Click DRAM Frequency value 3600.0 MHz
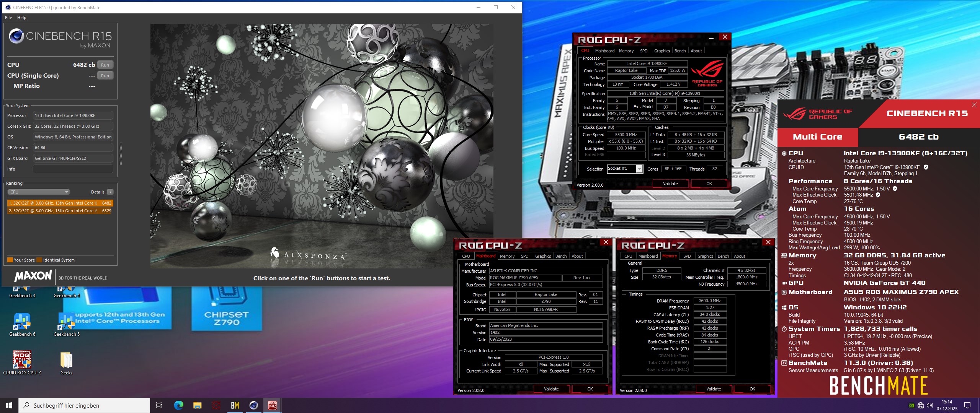980x413 pixels. pos(710,301)
